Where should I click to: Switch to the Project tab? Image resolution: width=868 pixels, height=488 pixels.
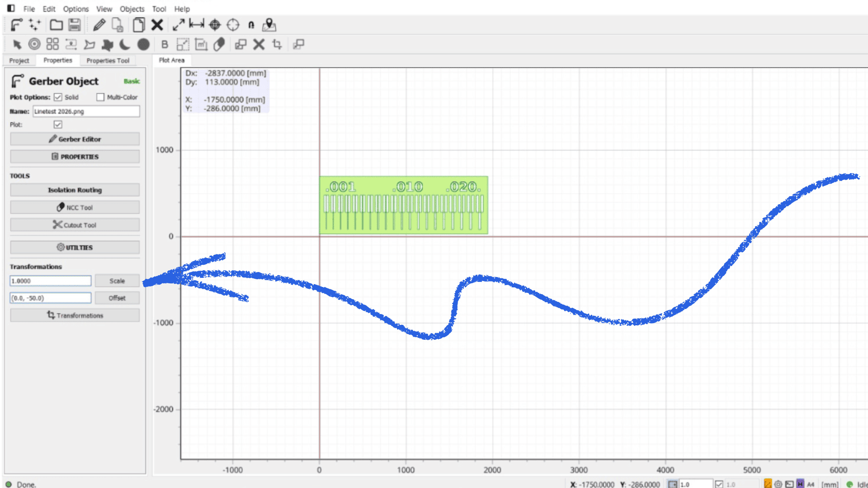point(19,60)
